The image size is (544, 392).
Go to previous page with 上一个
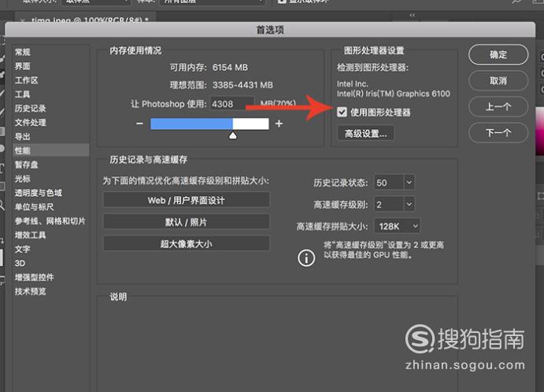(x=498, y=106)
